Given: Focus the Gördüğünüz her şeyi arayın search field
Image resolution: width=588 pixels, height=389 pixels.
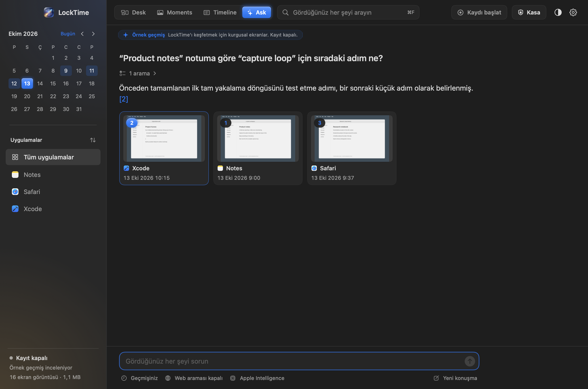Looking at the screenshot, I should tap(348, 12).
